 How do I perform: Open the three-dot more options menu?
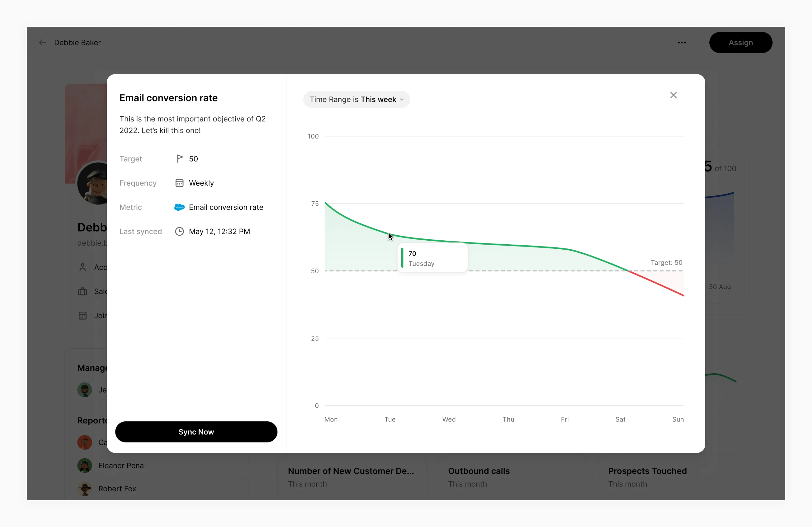[x=682, y=43]
